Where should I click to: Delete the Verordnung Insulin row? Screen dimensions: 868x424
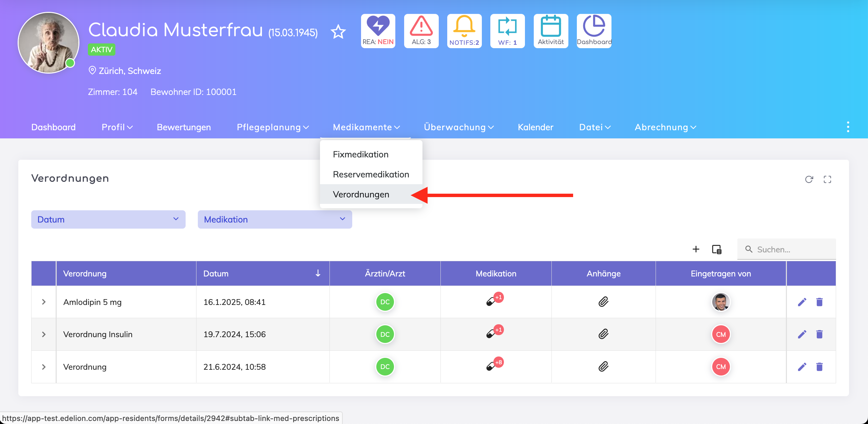[819, 334]
